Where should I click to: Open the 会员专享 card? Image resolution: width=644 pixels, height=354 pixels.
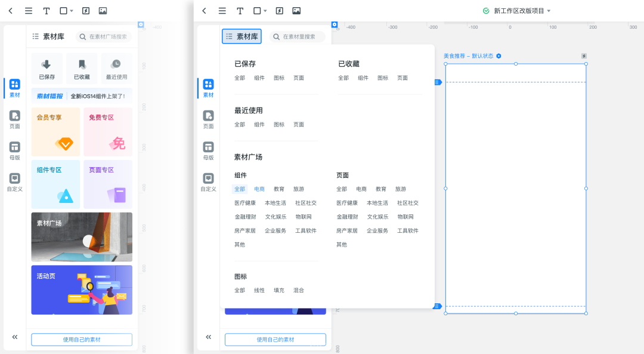point(55,131)
